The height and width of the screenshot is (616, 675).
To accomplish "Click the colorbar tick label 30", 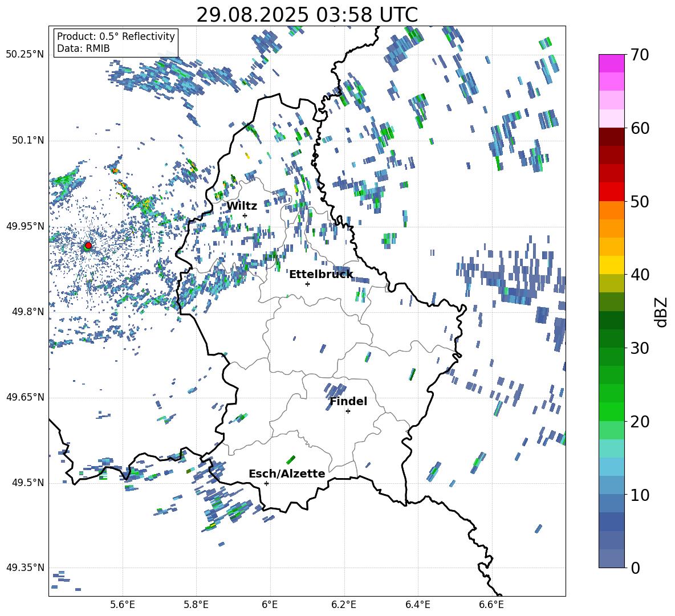I will 640,348.
